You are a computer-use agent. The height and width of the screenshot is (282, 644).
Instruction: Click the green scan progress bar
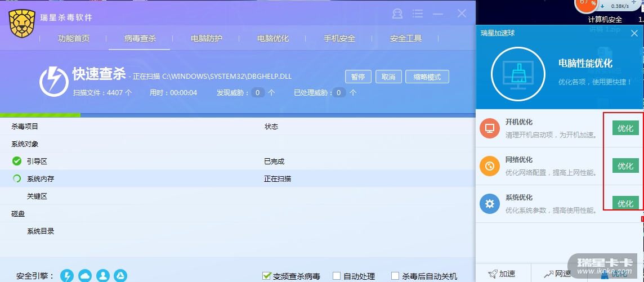point(41,115)
